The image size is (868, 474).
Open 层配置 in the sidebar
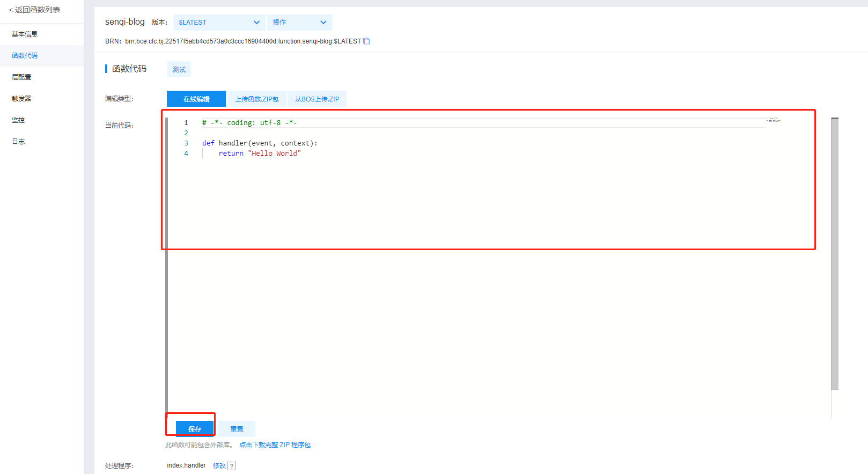pos(42,77)
